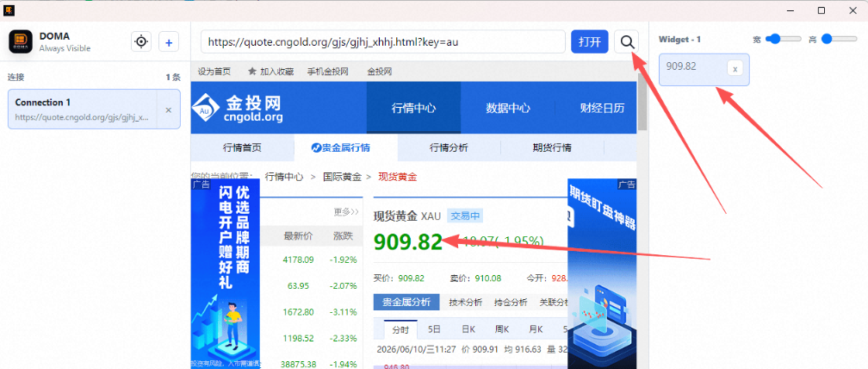Click 买价: 909.82 bid text

[x=400, y=278]
